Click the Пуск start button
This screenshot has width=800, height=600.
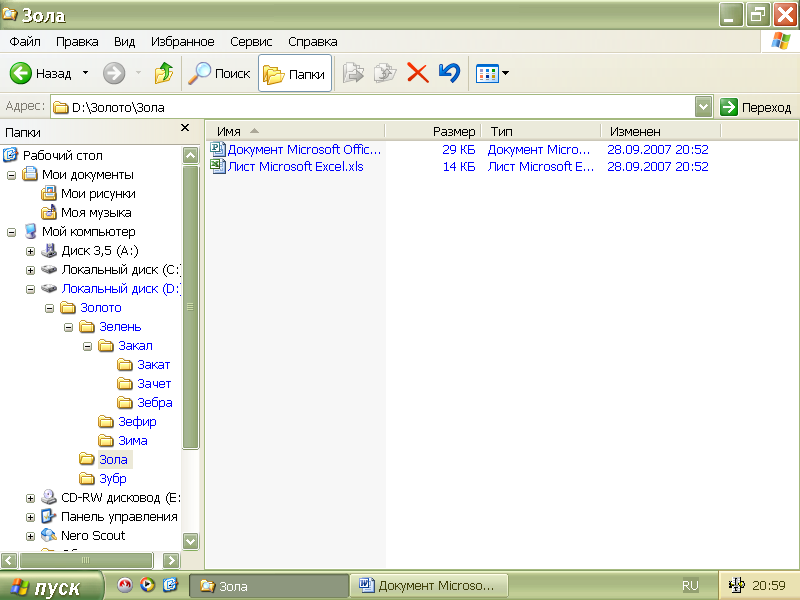point(52,587)
